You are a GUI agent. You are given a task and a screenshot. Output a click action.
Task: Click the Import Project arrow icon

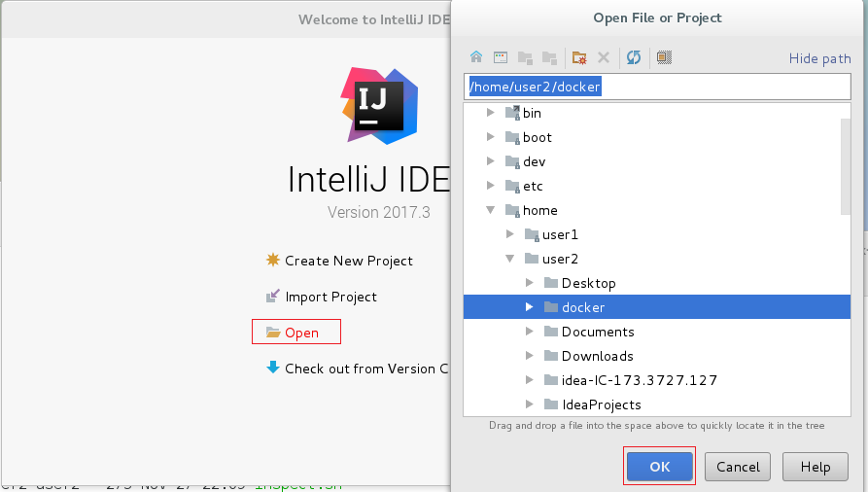pos(273,296)
